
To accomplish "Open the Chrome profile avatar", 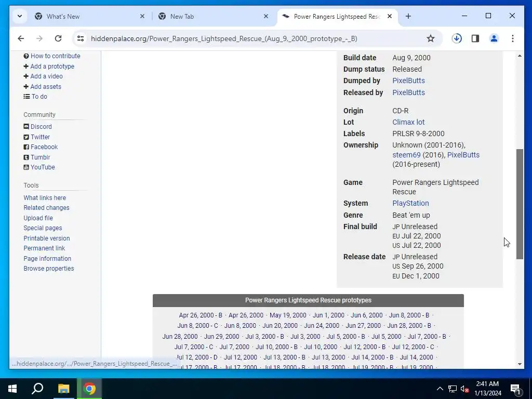I will click(x=494, y=38).
